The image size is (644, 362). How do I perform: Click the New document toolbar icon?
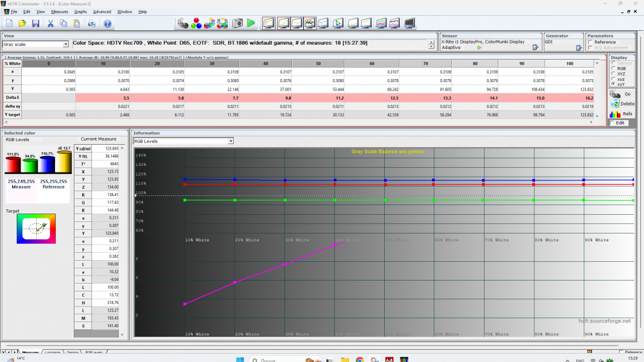point(9,24)
